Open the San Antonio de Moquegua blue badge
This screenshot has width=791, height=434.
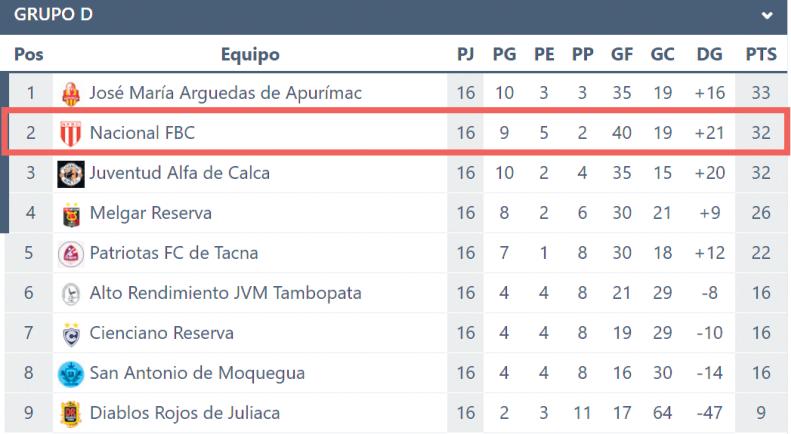(71, 374)
